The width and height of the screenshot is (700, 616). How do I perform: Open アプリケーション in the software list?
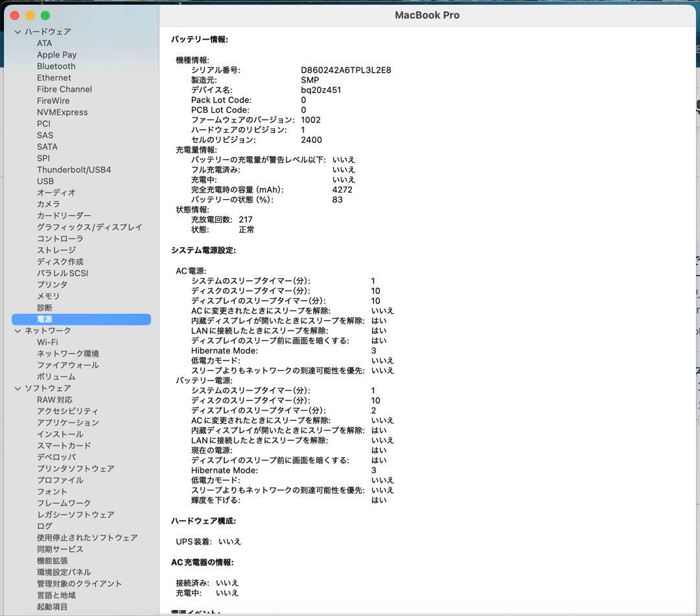[67, 423]
